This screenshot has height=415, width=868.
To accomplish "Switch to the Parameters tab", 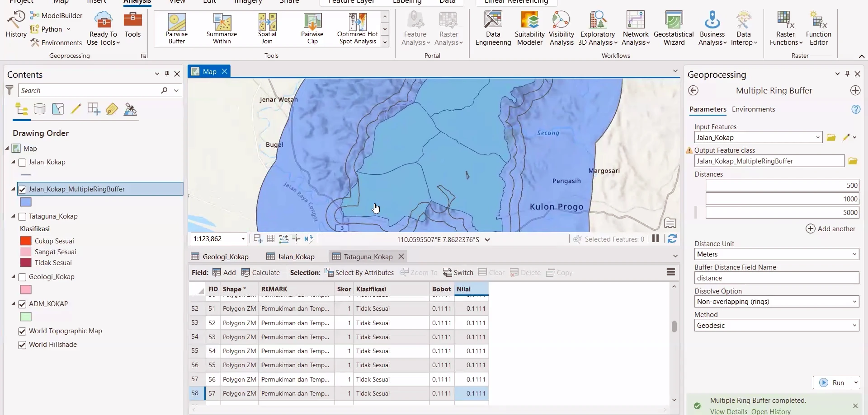I will point(708,109).
